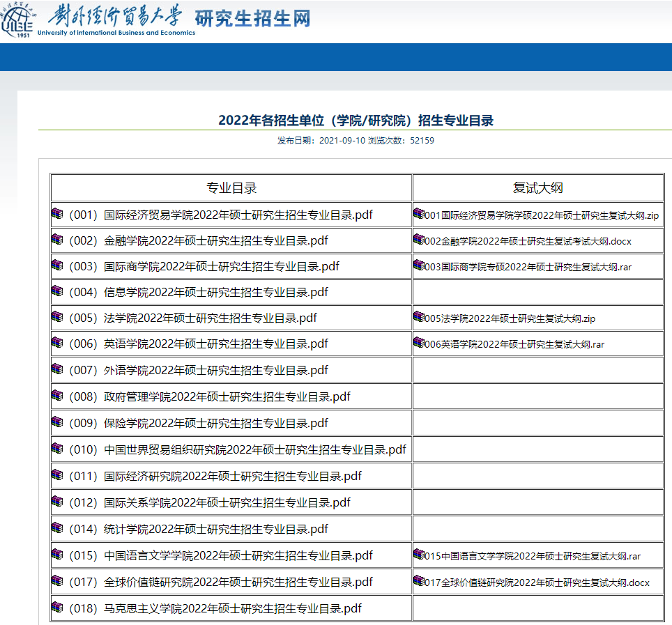Open (003) 国际商学院 招生专业目录.pdf
Image resolution: width=672 pixels, height=625 pixels.
[x=204, y=266]
